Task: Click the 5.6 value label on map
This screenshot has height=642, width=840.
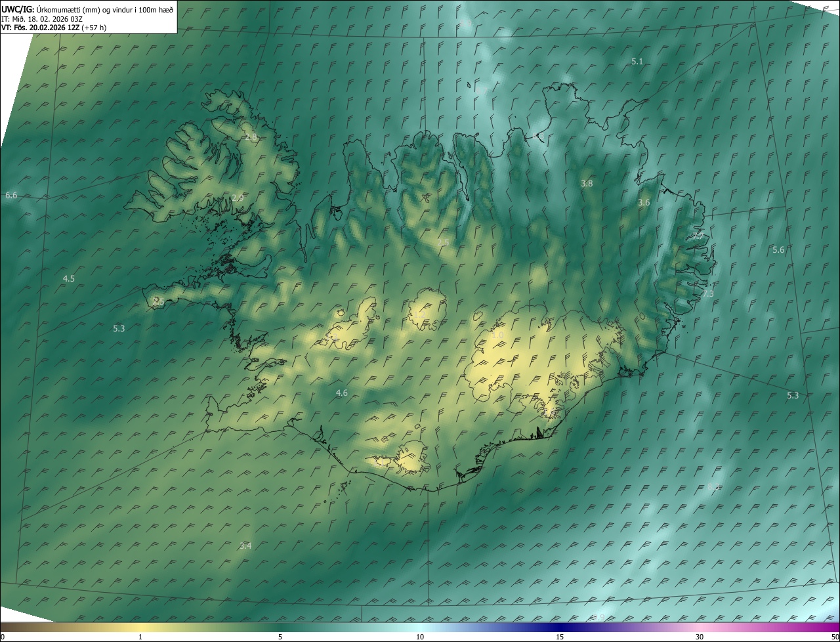Action: click(x=778, y=249)
